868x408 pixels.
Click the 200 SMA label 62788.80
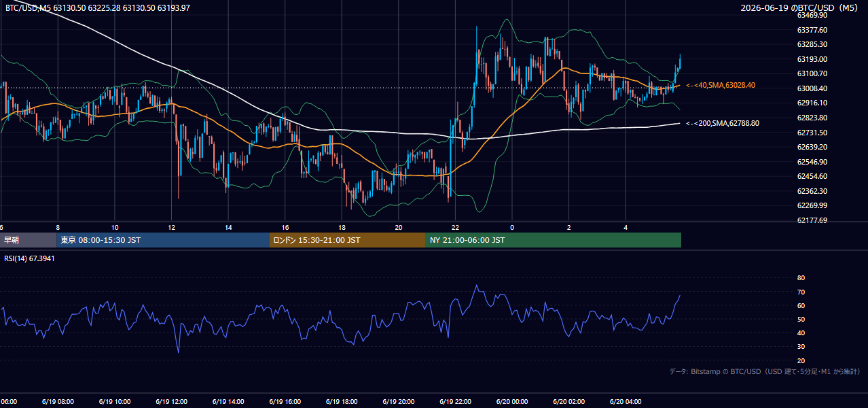723,123
